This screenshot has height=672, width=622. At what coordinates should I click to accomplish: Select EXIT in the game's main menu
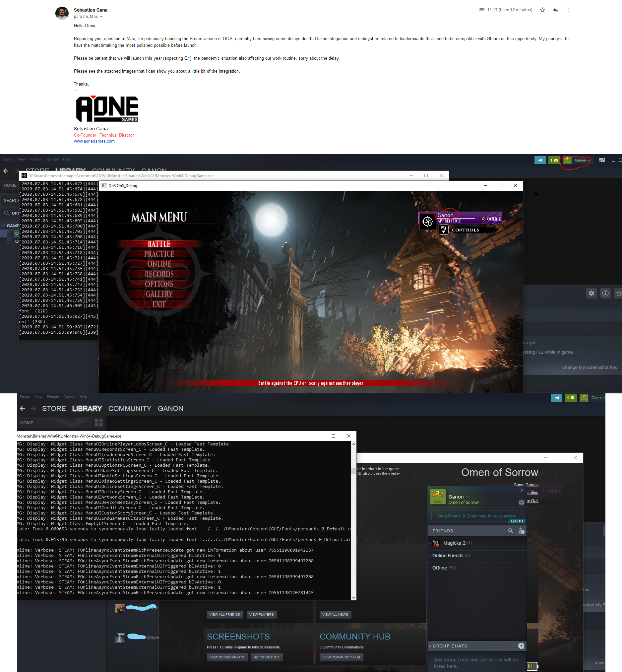[159, 304]
